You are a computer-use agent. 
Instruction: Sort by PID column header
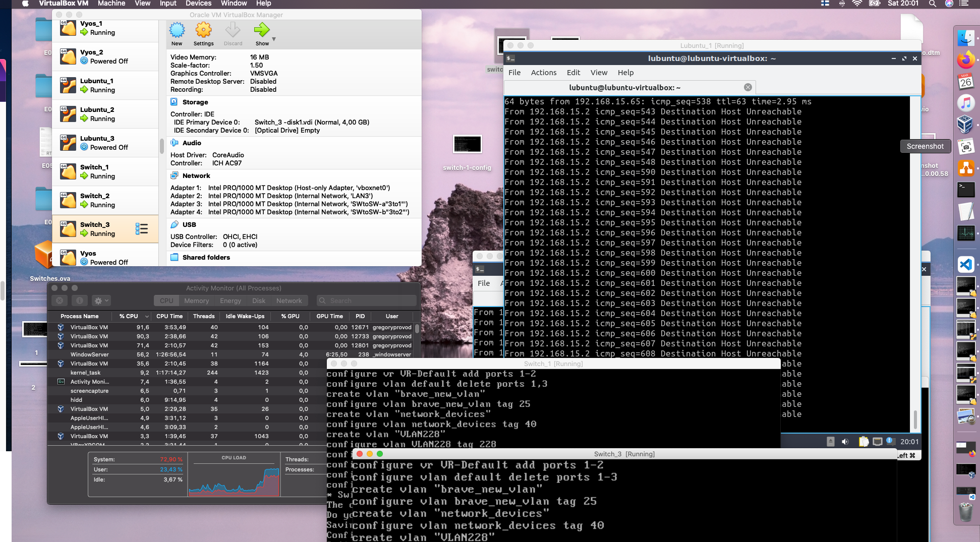pyautogui.click(x=360, y=316)
